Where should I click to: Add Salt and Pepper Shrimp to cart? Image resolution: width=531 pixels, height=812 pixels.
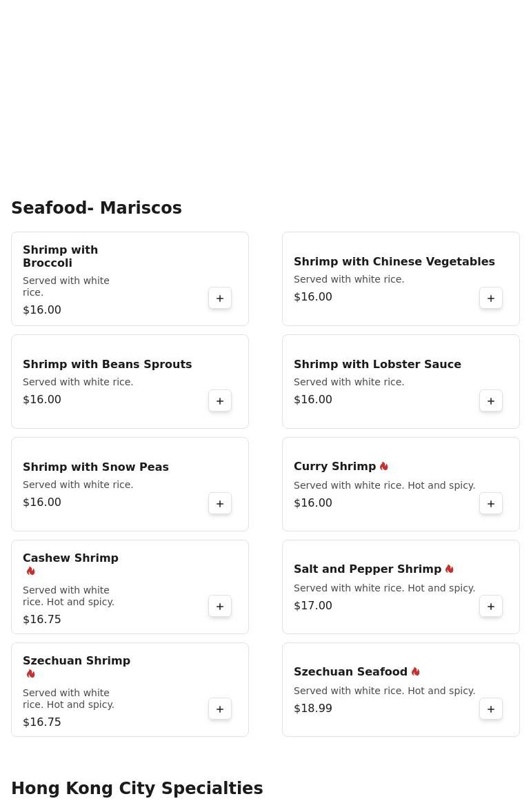(491, 607)
